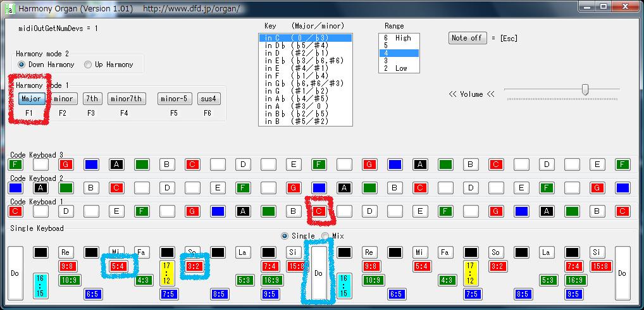Image resolution: width=644 pixels, height=310 pixels.
Task: Pick "in E♭" in the Key list
Action: (305, 61)
